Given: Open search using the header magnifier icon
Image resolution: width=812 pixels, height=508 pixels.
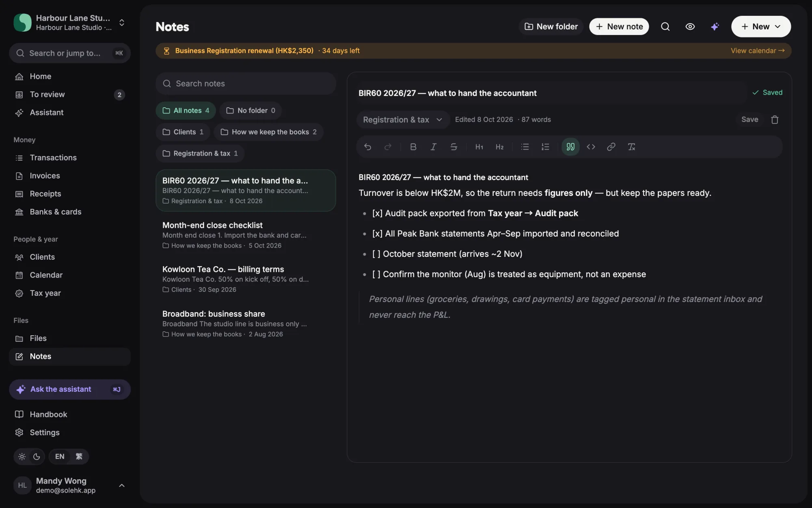Looking at the screenshot, I should click(x=665, y=26).
